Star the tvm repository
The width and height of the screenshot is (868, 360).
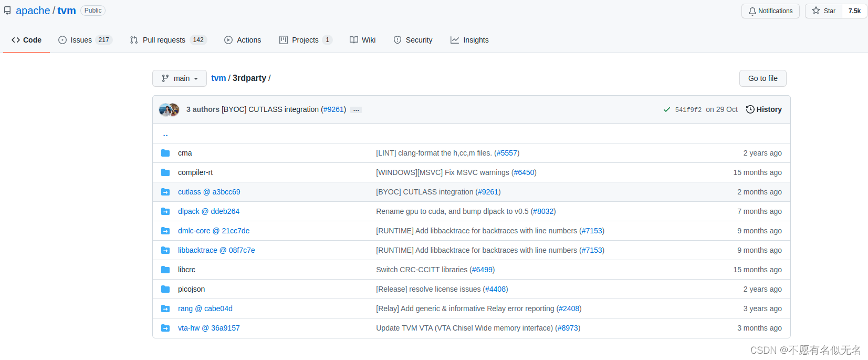coord(824,11)
